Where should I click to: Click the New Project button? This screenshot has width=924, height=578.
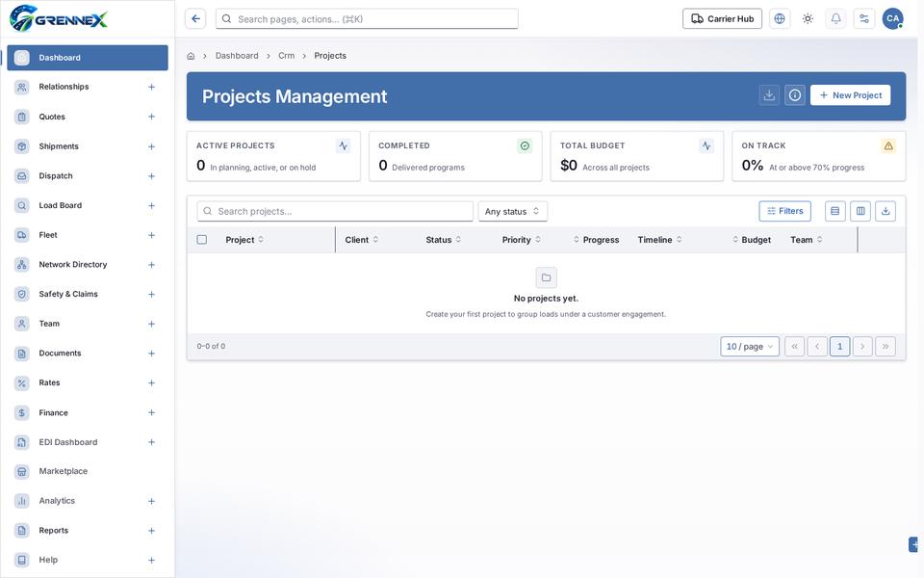(x=850, y=95)
